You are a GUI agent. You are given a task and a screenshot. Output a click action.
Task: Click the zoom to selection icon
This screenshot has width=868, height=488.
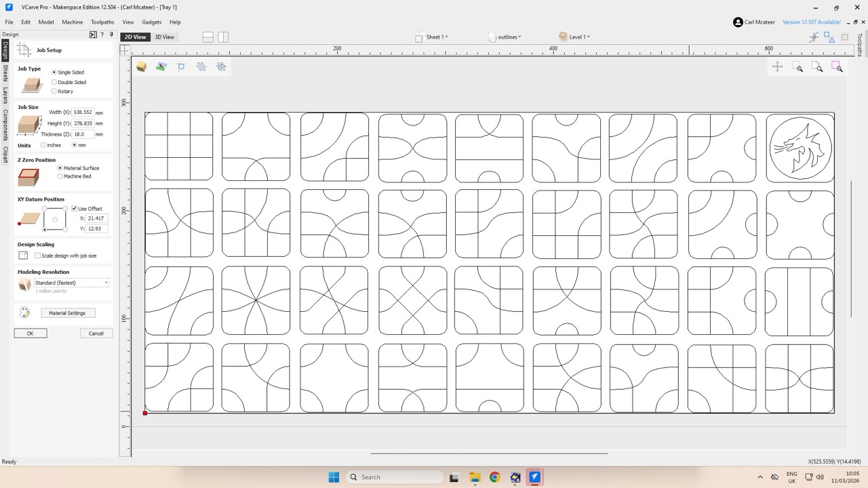pyautogui.click(x=837, y=66)
